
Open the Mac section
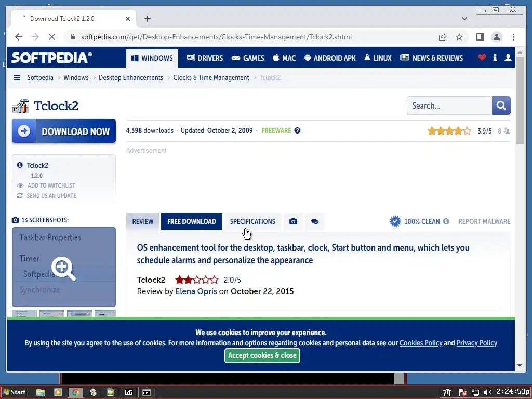284,58
